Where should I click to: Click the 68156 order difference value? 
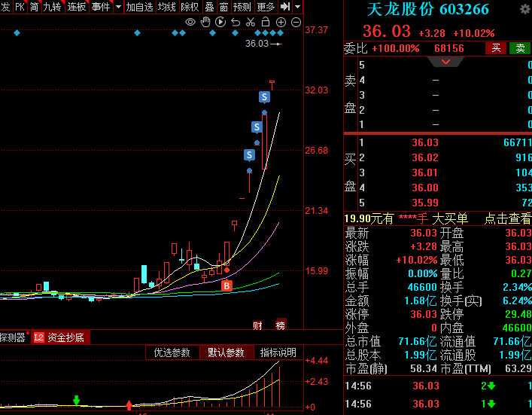[449, 48]
